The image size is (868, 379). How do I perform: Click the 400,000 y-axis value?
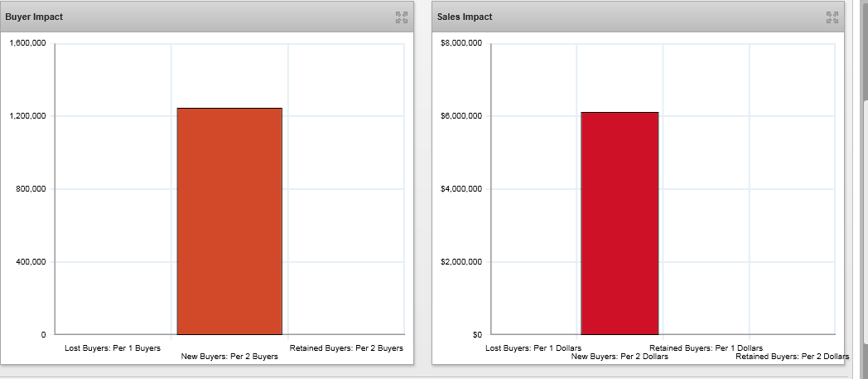31,262
